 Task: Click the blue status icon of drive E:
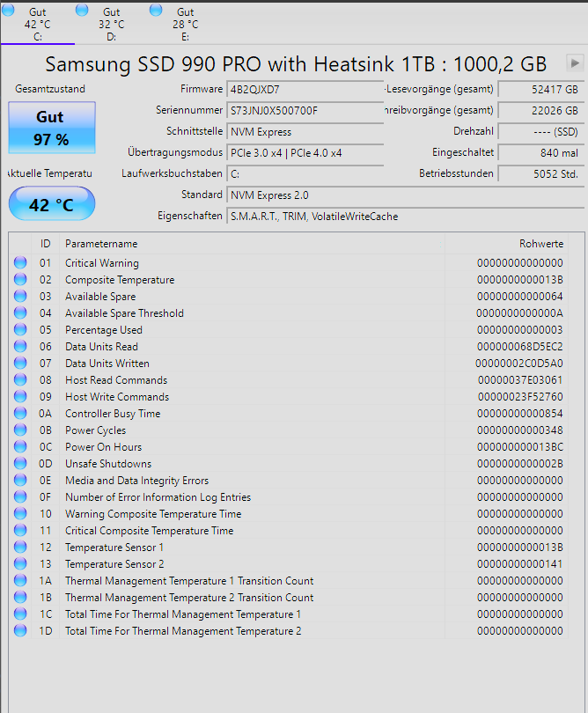156,10
